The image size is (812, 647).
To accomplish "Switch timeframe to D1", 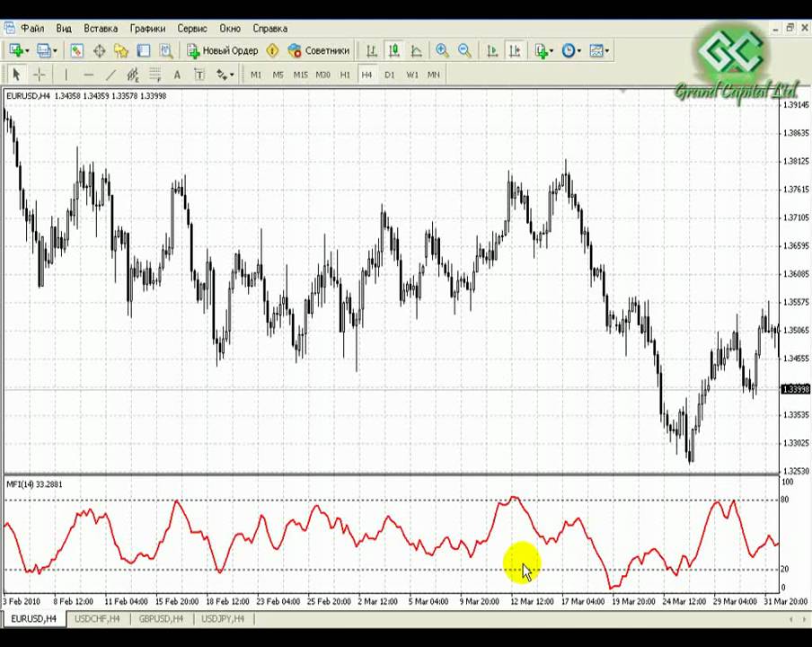I will [390, 75].
